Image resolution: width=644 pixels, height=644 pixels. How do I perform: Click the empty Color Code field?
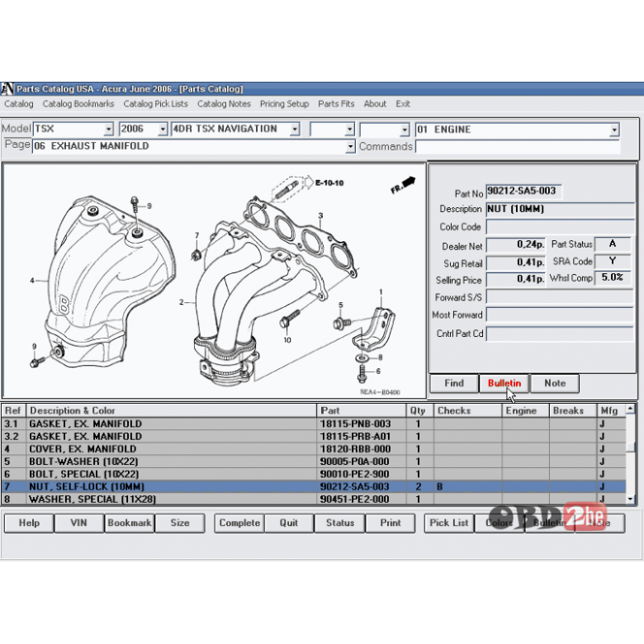click(x=561, y=227)
